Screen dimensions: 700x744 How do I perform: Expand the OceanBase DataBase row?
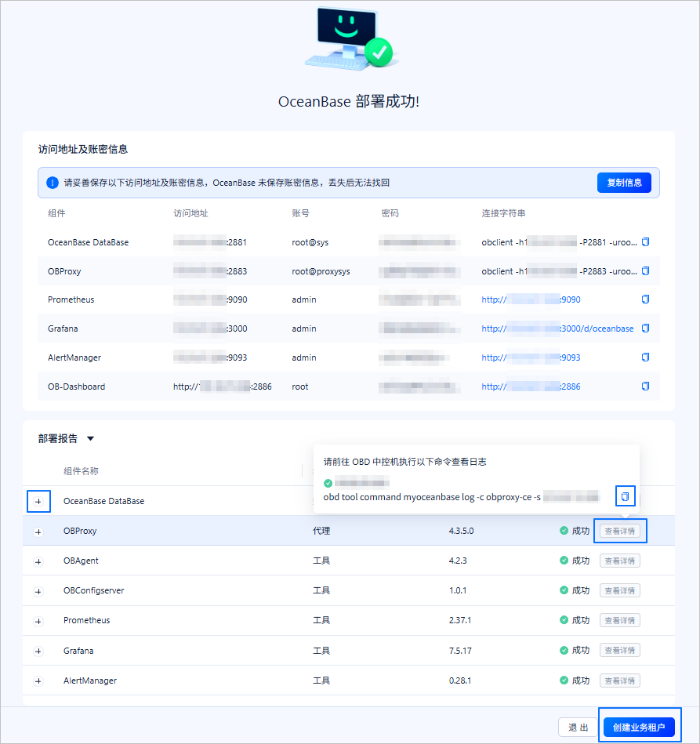coord(38,502)
